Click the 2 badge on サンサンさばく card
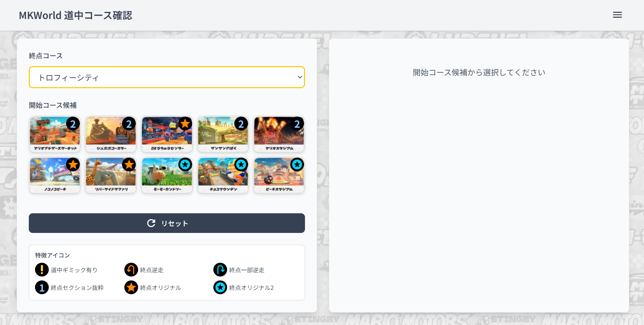 tap(241, 124)
